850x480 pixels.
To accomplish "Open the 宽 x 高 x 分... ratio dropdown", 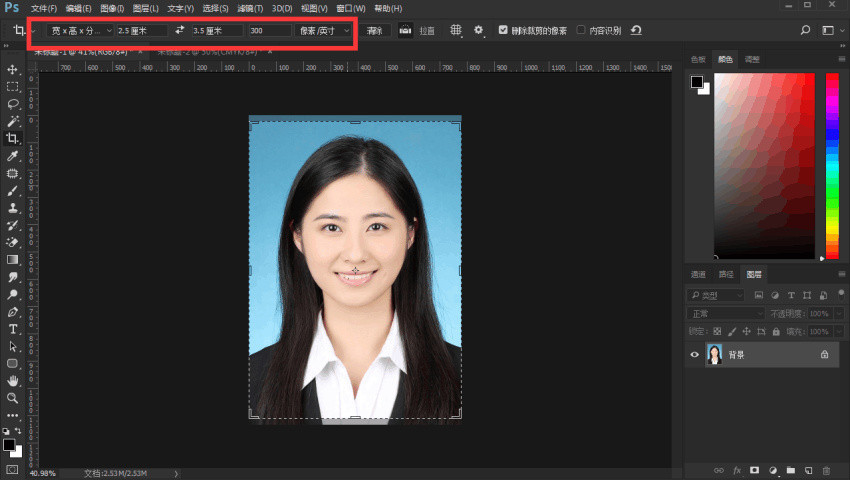I will [x=80, y=30].
